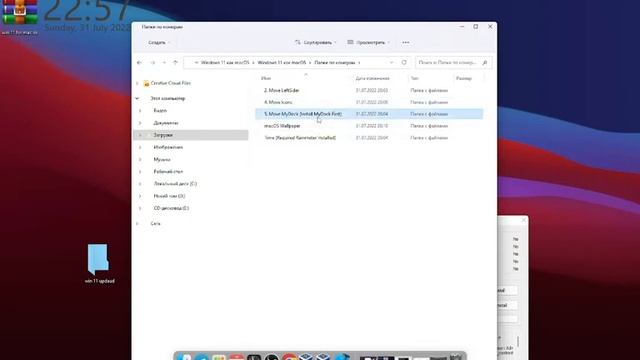
Task: Close the small window behind Explorer
Action: [524, 220]
